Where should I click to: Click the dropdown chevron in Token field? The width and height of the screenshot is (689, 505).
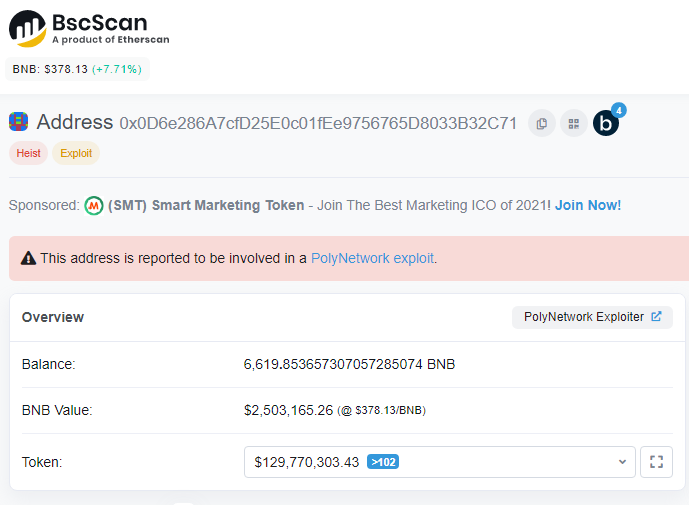622,462
